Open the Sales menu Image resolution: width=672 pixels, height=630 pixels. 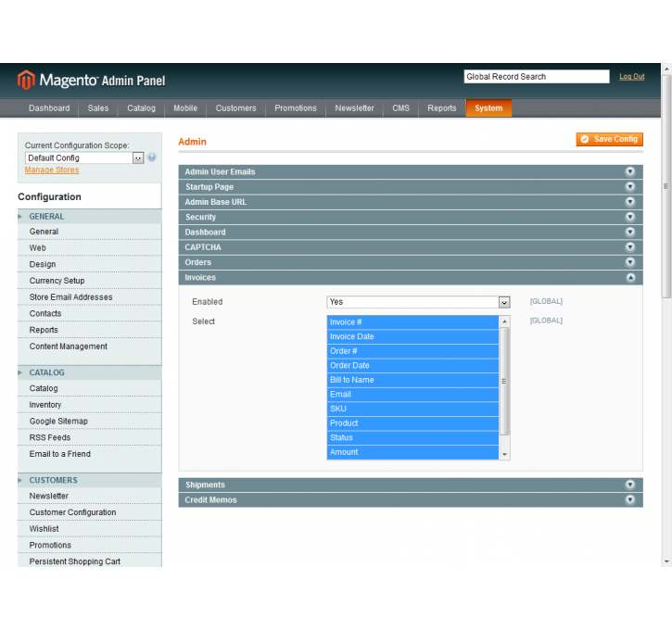pos(98,108)
